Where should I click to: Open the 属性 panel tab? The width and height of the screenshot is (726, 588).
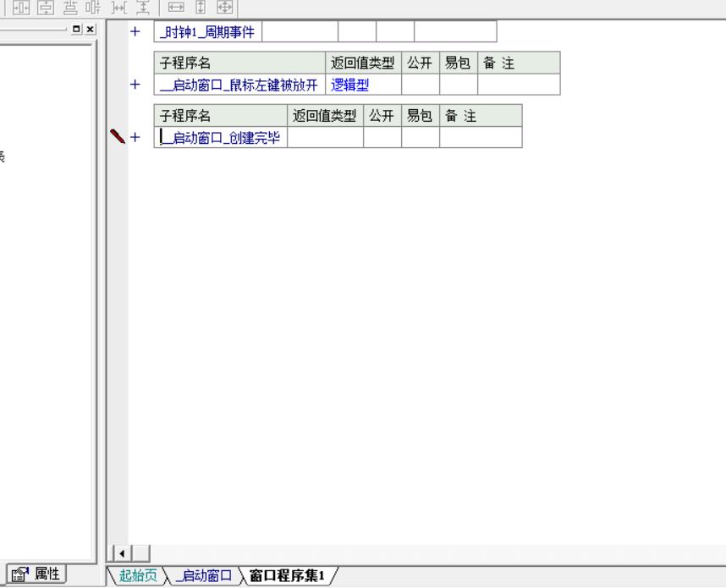point(36,574)
